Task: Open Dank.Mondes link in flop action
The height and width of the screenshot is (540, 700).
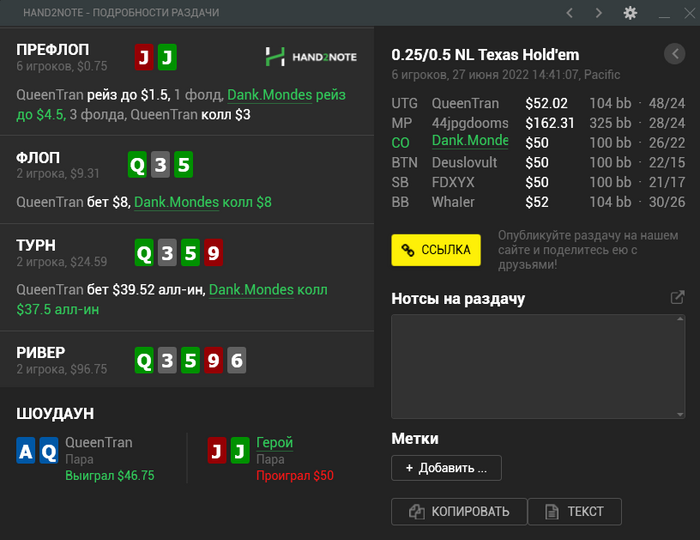Action: pyautogui.click(x=176, y=202)
